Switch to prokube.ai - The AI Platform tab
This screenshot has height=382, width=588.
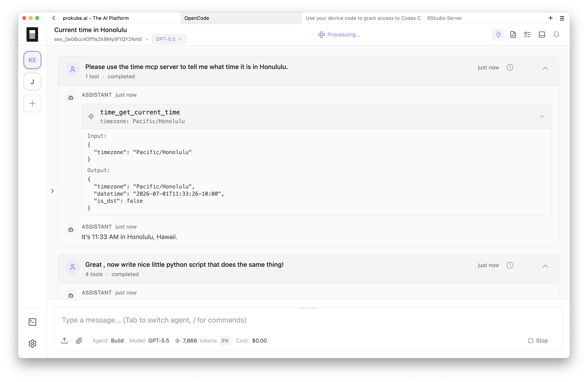click(x=96, y=18)
